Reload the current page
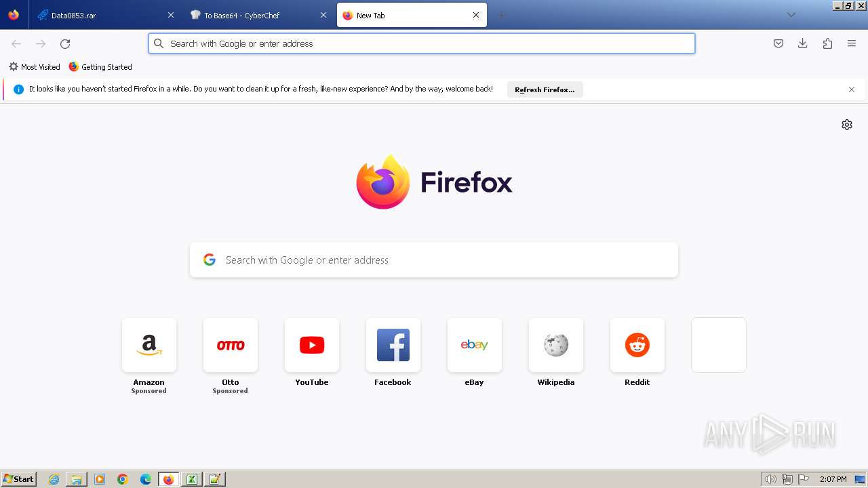 pos(65,43)
